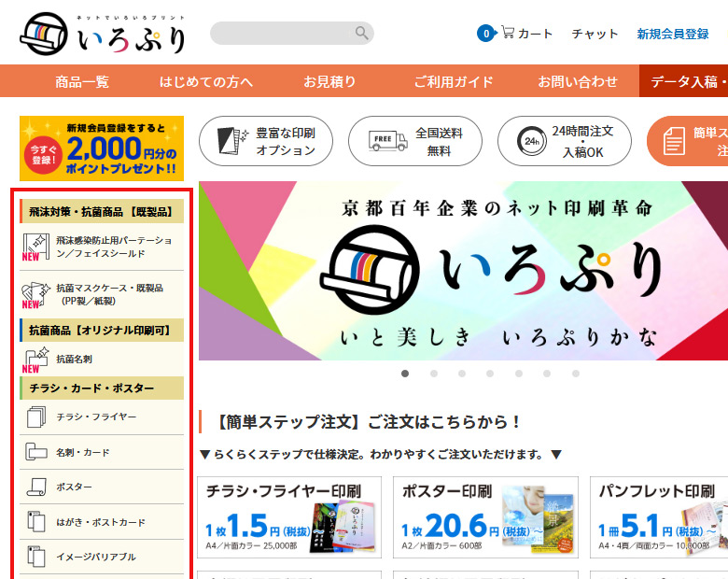
Task: Click the search magnifier icon
Action: [x=361, y=33]
